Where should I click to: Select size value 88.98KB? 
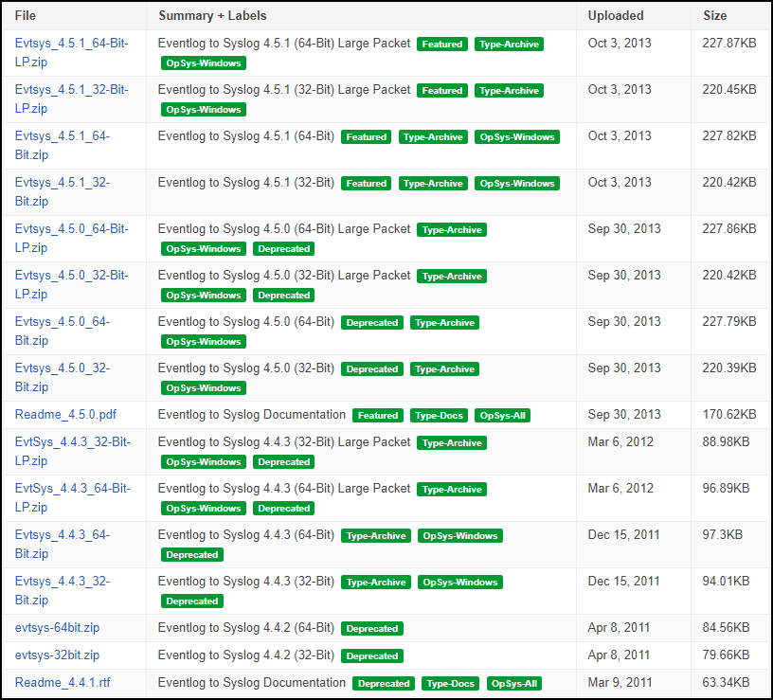[726, 442]
